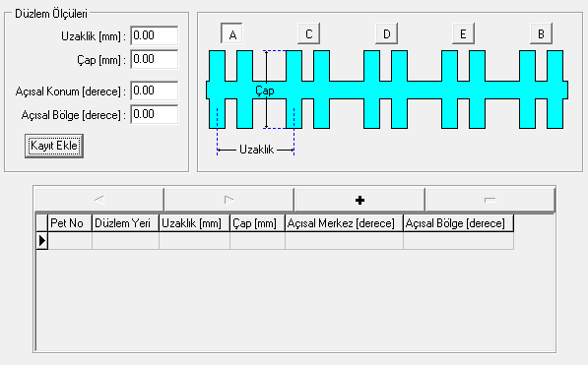Select plane D toggle button
Viewport: 588px width, 365px height.
tap(387, 33)
